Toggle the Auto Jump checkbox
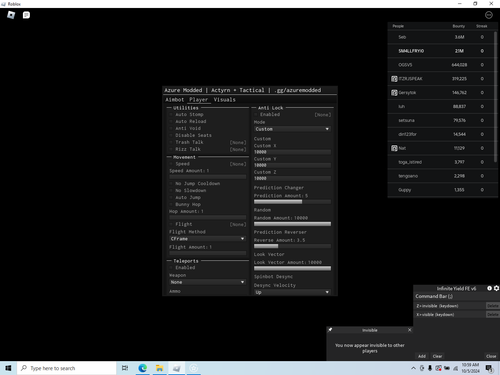The image size is (500, 375). point(171,197)
